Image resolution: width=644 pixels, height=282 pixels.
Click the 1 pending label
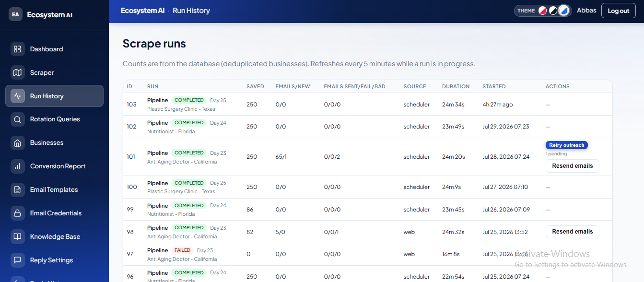(x=556, y=154)
